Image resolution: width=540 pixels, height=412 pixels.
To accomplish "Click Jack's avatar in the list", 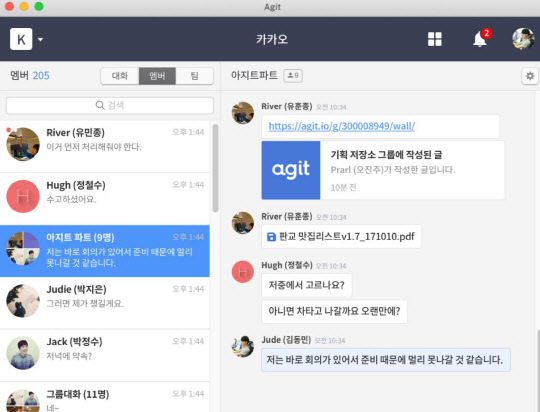I will click(23, 353).
